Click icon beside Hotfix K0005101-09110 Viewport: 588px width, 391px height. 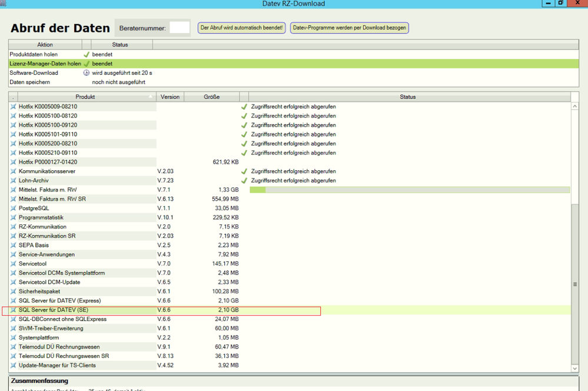[13, 134]
